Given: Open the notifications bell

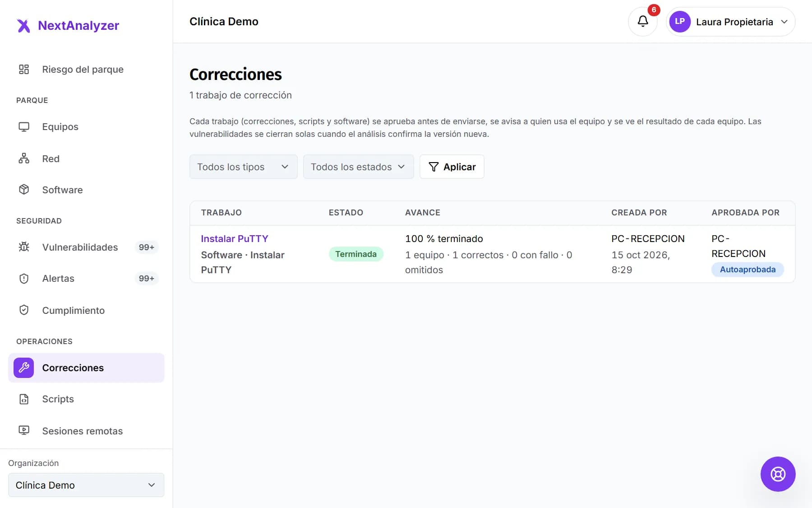Looking at the screenshot, I should click(x=642, y=22).
